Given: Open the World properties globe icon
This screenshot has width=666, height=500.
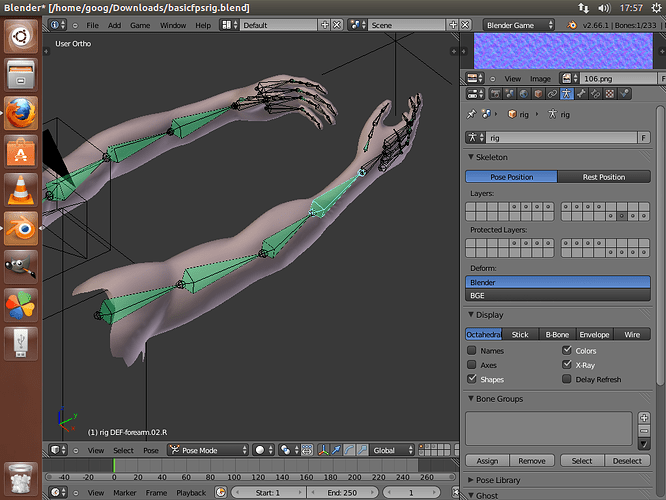Looking at the screenshot, I should pyautogui.click(x=524, y=94).
